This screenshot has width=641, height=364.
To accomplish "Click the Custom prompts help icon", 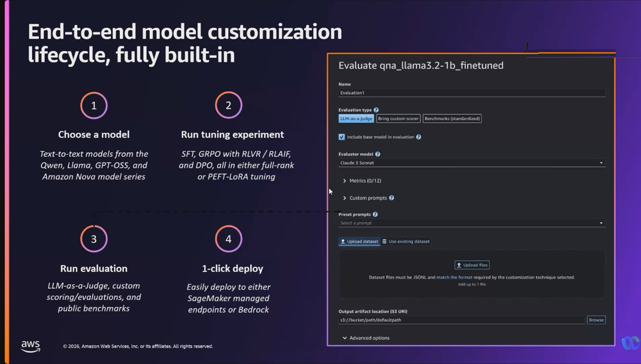I will (391, 198).
